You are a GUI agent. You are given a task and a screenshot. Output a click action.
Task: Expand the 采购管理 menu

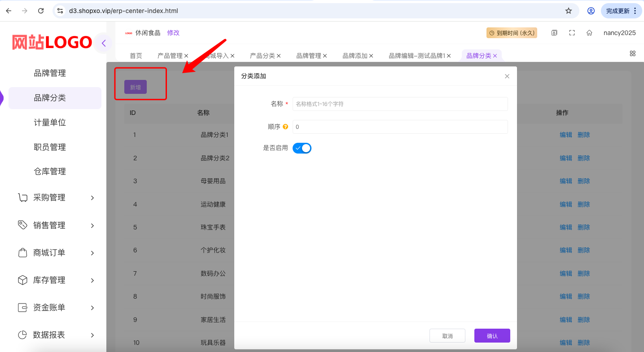(57, 198)
